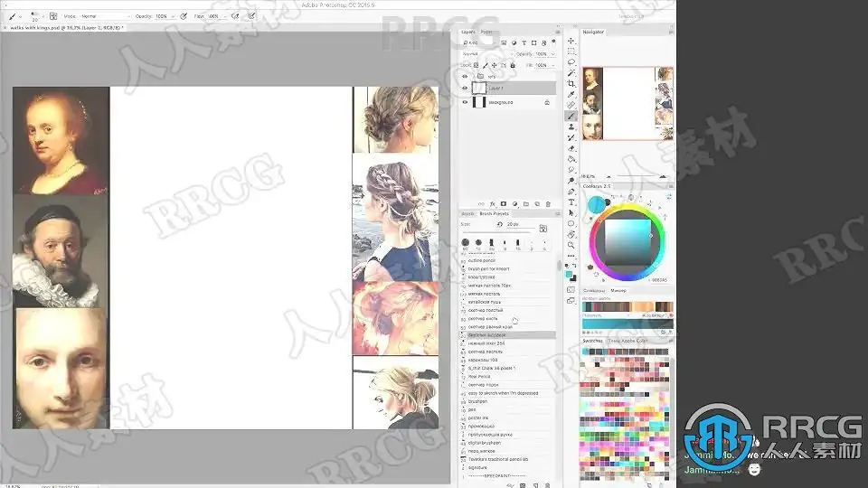Select the Lasso tool
This screenshot has width=868, height=488.
pos(571,62)
